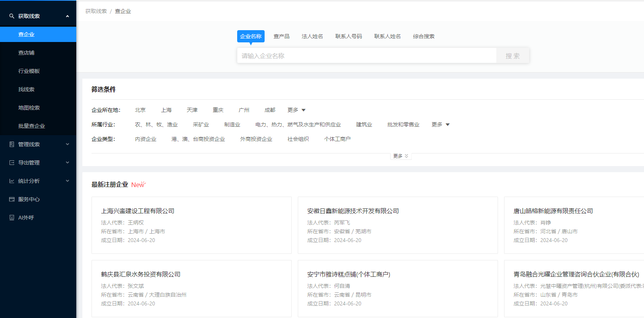Click the AI外呼 icon
Viewport: 644px width, 318px height.
tap(12, 218)
